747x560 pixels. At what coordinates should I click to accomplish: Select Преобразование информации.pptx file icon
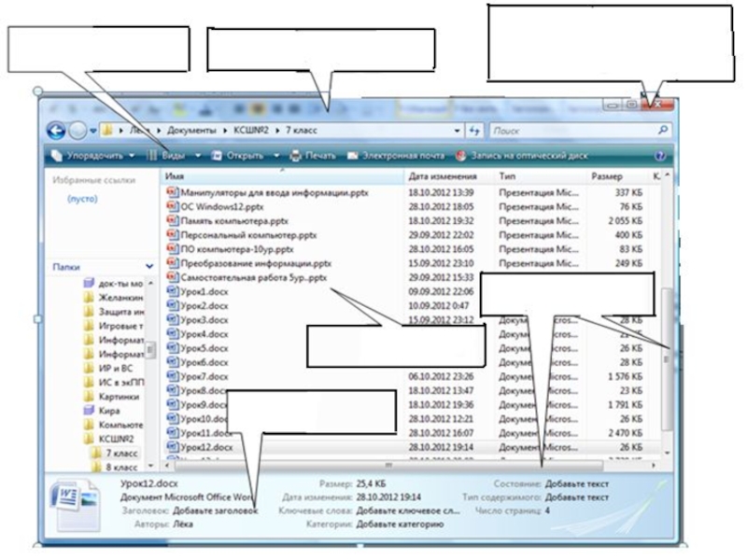click(x=173, y=263)
